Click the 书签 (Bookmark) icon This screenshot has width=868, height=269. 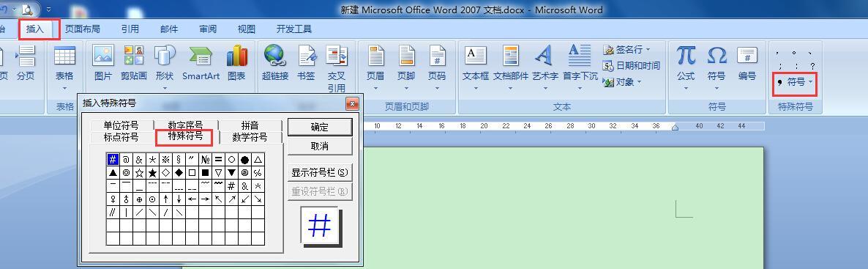click(x=306, y=63)
